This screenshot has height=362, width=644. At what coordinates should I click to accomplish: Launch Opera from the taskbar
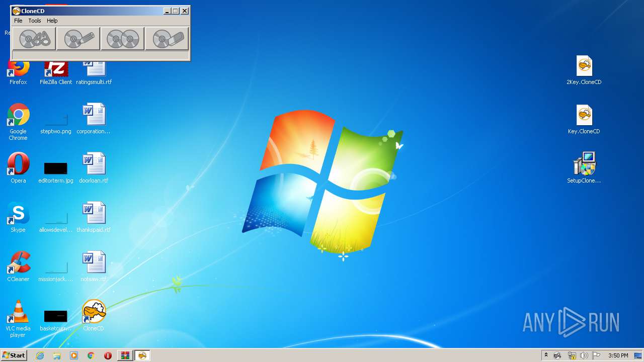tap(108, 355)
